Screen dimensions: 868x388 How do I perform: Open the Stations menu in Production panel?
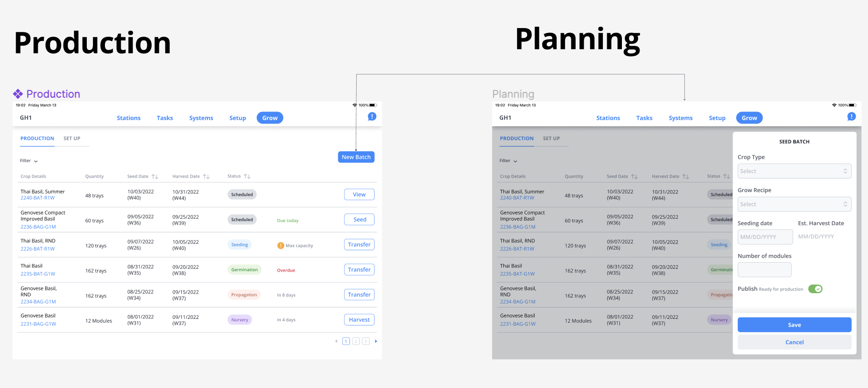128,118
